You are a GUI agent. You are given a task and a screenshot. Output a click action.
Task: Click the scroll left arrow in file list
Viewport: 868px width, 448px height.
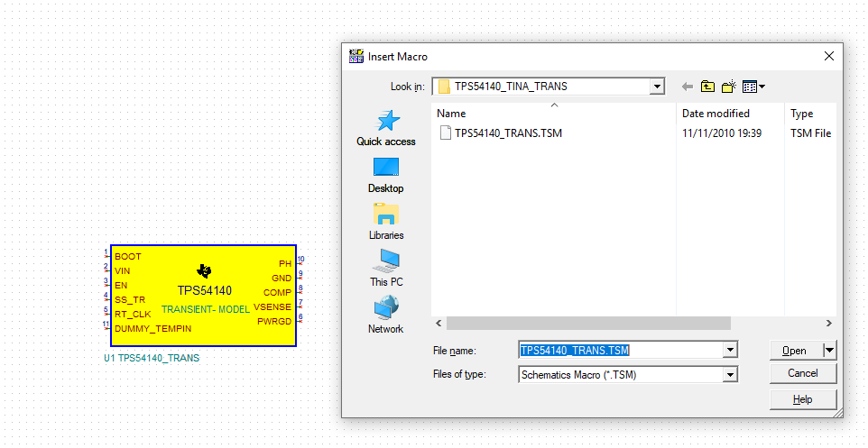point(439,323)
